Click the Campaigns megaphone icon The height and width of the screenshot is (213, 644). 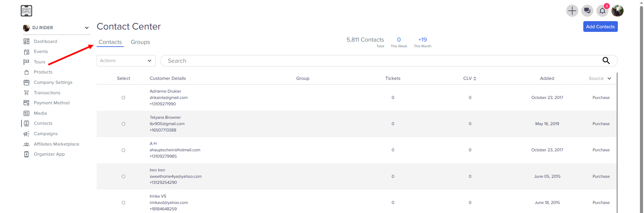26,134
